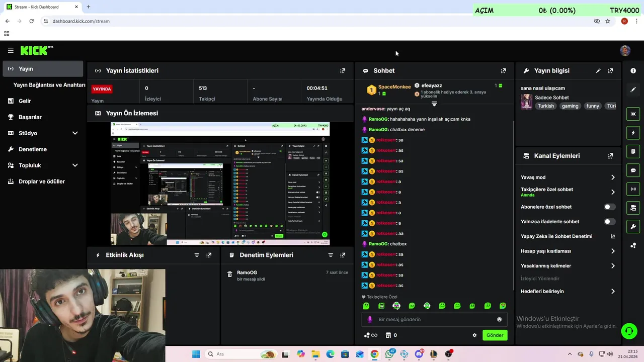This screenshot has width=644, height=362.
Task: Click the green Gönder button
Action: [x=495, y=335]
